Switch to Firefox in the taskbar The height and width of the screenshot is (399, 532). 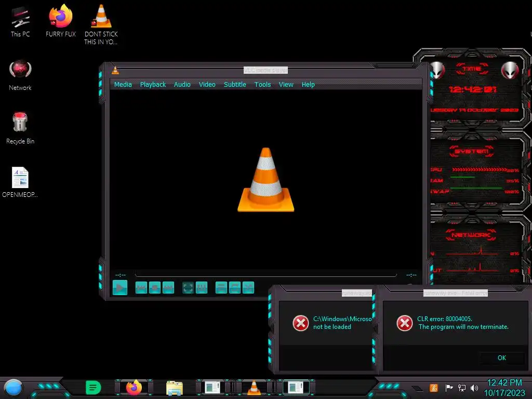(x=134, y=388)
